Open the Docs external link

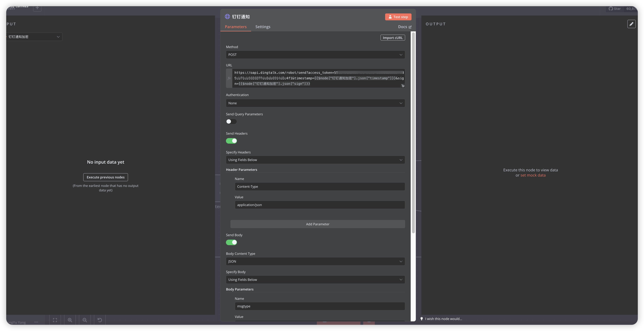(x=404, y=27)
